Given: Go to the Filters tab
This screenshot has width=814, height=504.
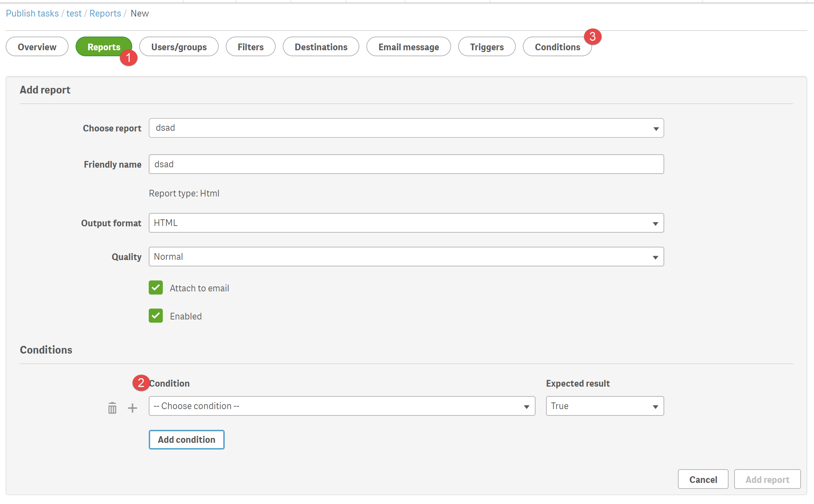Looking at the screenshot, I should 250,47.
